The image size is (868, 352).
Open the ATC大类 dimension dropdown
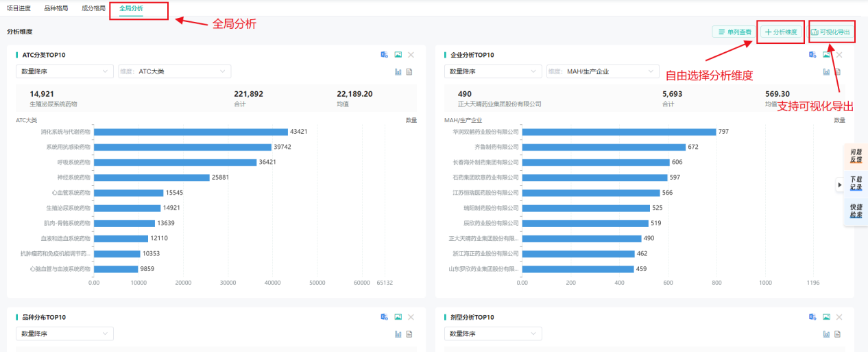point(174,71)
